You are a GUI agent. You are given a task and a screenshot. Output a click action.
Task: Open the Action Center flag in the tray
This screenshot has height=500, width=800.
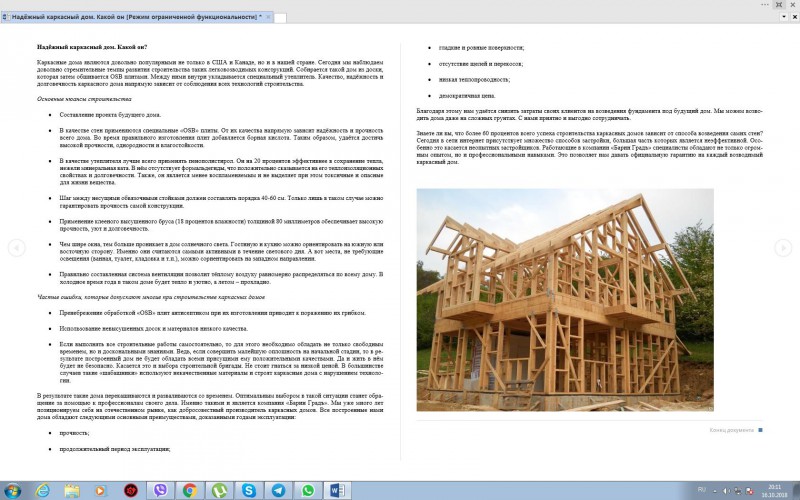749,491
